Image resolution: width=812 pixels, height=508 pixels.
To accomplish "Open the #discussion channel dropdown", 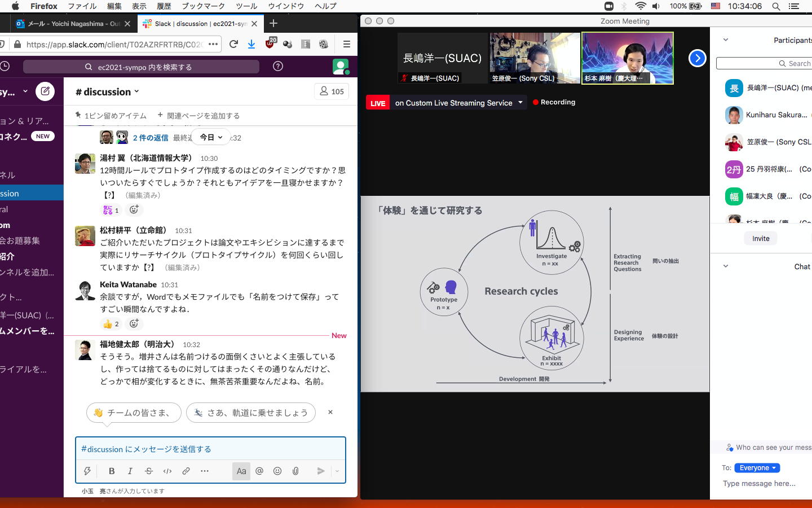I will point(107,91).
